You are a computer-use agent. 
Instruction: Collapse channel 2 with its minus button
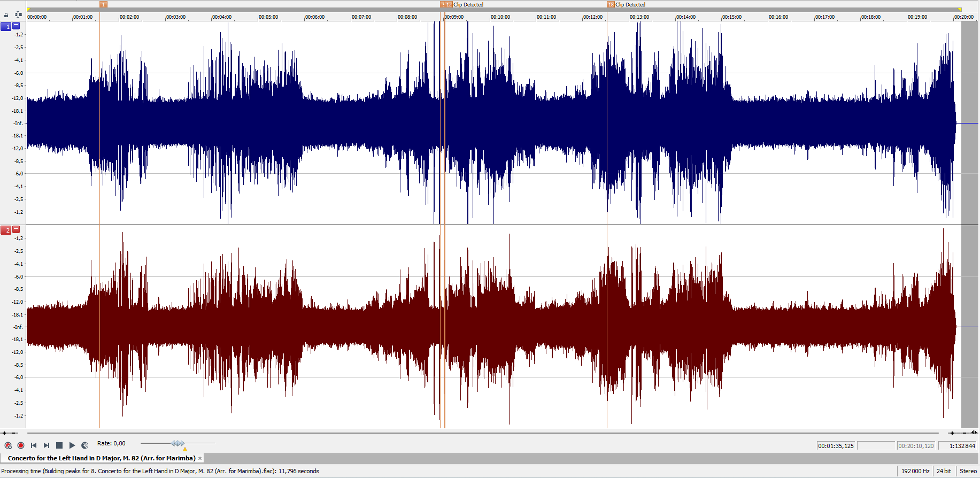[x=16, y=229]
